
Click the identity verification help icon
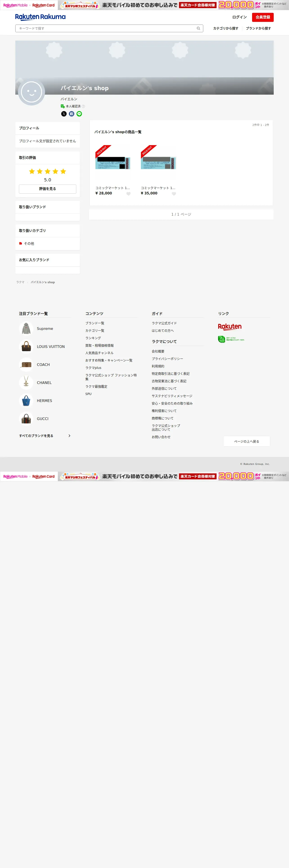coord(84,106)
